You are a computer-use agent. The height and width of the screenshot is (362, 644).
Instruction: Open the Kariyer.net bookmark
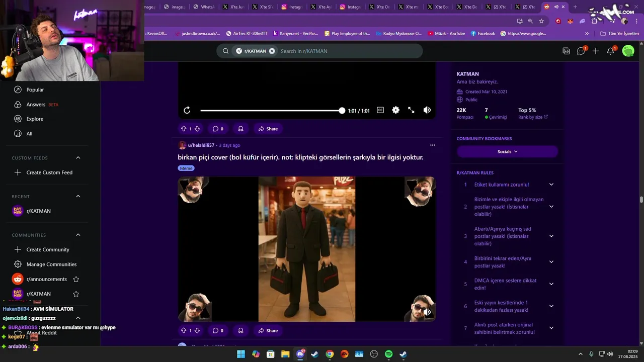[295, 34]
